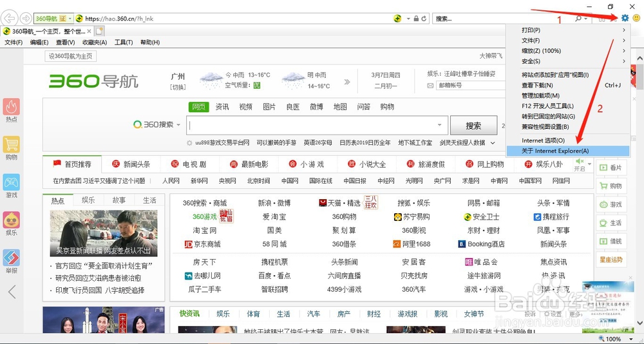This screenshot has width=644, height=344.
Task: Select F12 开发人员工具(L) menu item
Action: point(568,106)
